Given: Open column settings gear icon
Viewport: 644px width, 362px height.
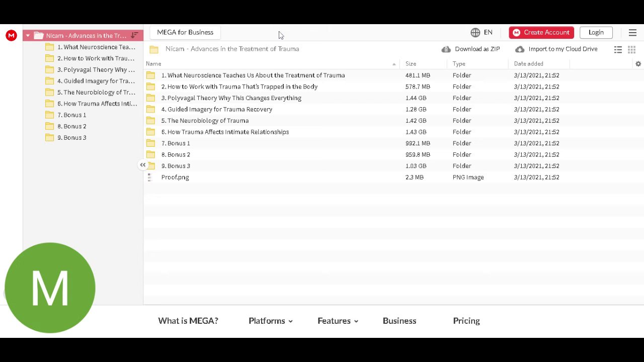Looking at the screenshot, I should [x=638, y=64].
